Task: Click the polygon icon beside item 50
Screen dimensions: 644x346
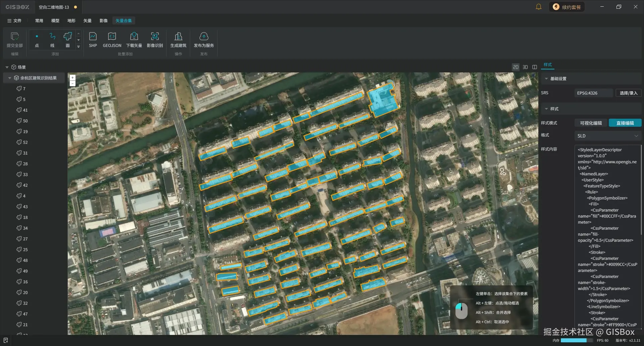Action: (x=19, y=121)
